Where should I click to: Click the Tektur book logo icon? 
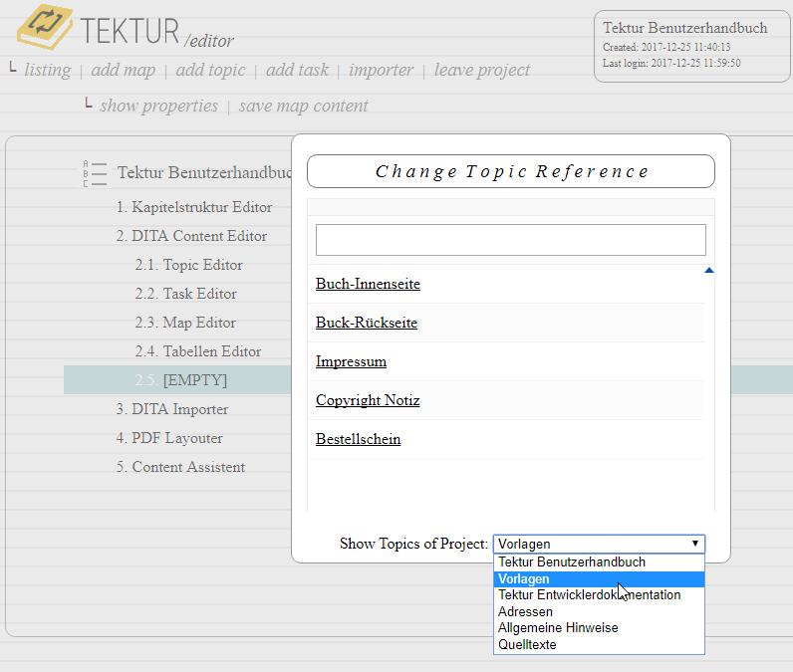[45, 29]
